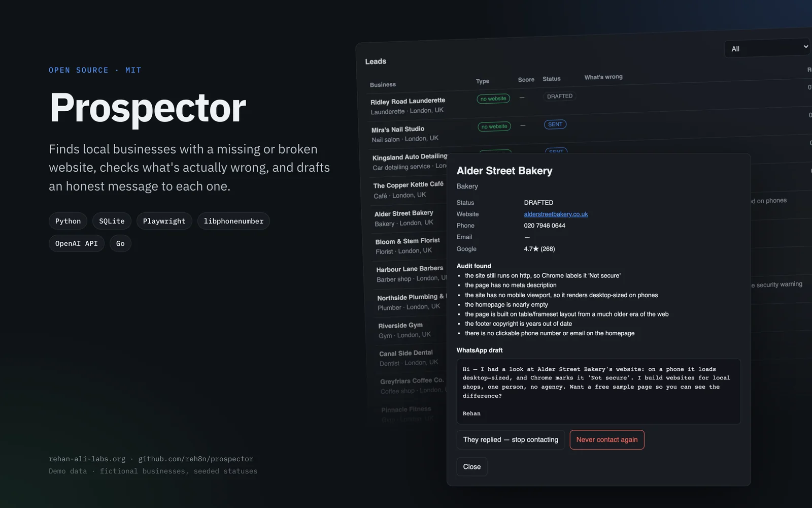Click the 'Never contact again' button
The height and width of the screenshot is (508, 812).
[607, 440]
